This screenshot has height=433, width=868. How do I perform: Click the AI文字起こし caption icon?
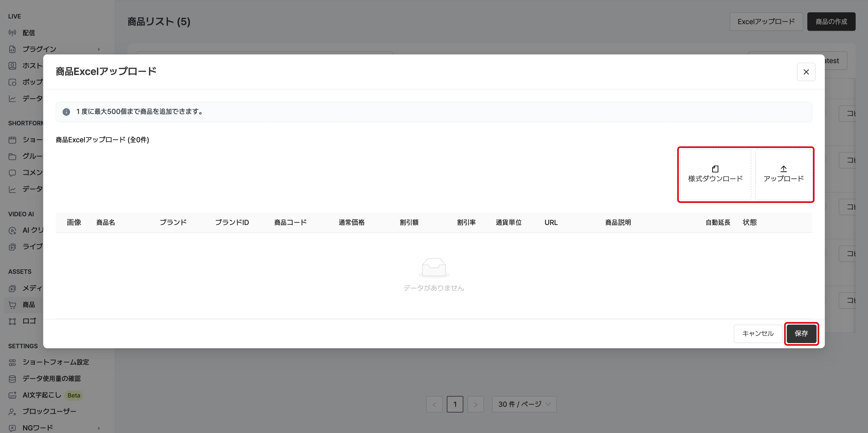[12, 395]
